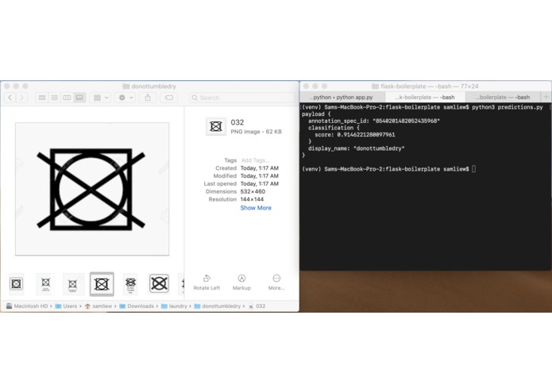Select the fifth thumbnail with caption text
The width and height of the screenshot is (552, 392).
tap(130, 284)
